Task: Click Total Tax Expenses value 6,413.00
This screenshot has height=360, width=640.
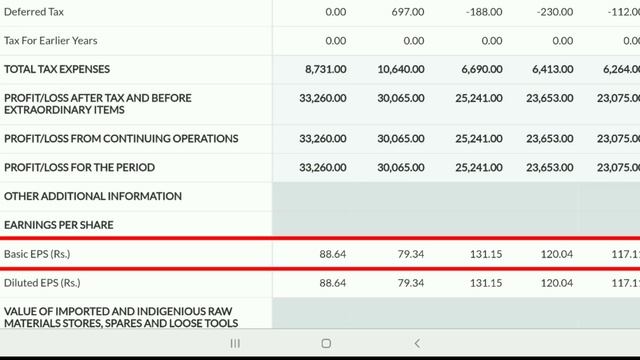Action: 553,69
